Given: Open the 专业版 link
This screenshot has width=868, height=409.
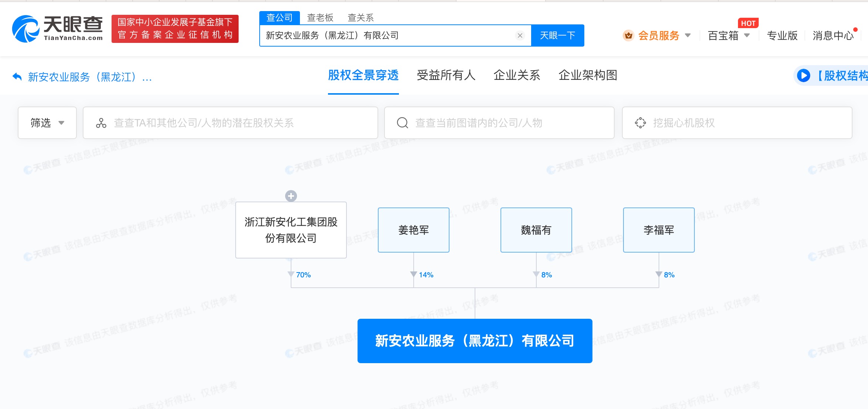Looking at the screenshot, I should click(x=782, y=36).
